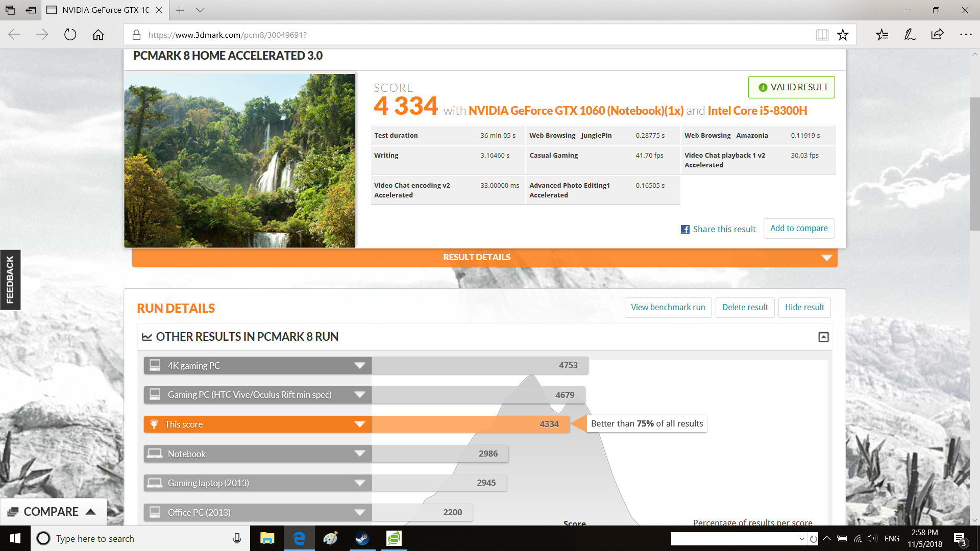Image resolution: width=980 pixels, height=551 pixels.
Task: Click the address bar URL
Action: [227, 35]
